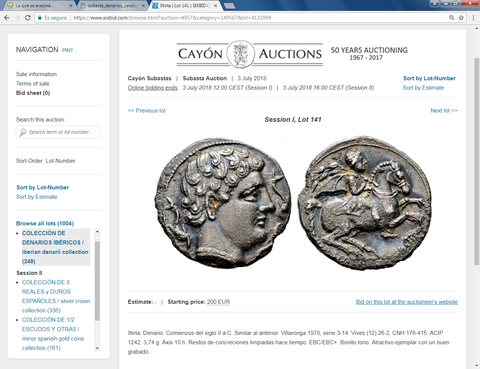Click the magnifier icon in auction search
The width and height of the screenshot is (480, 369).
22,132
